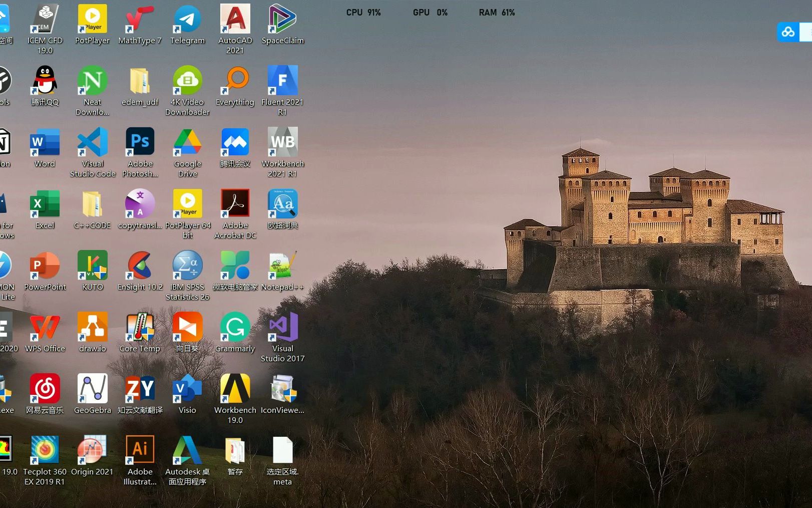Open AutoCAD 2021 shortcut
The image size is (812, 508).
pos(235,29)
